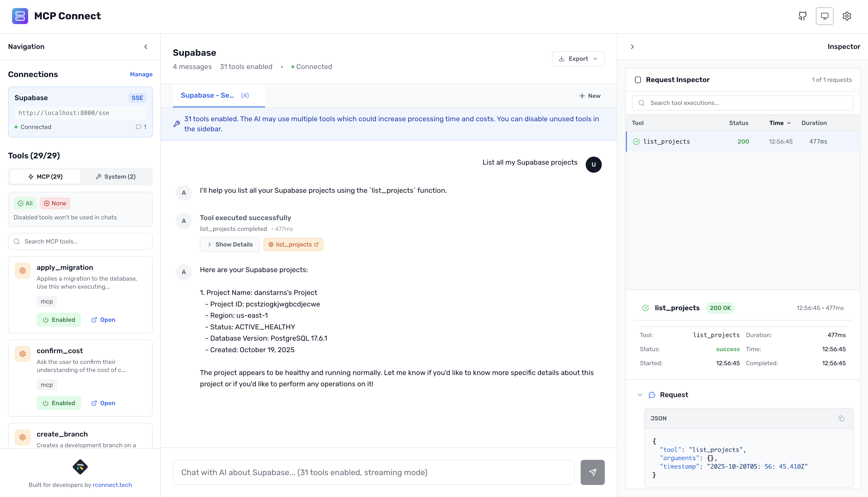Tick the Request Inspector checkbox

tap(638, 80)
